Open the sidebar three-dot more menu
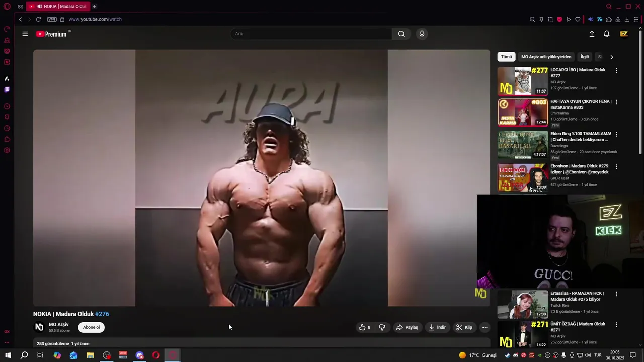This screenshot has height=362, width=644. pyautogui.click(x=7, y=342)
